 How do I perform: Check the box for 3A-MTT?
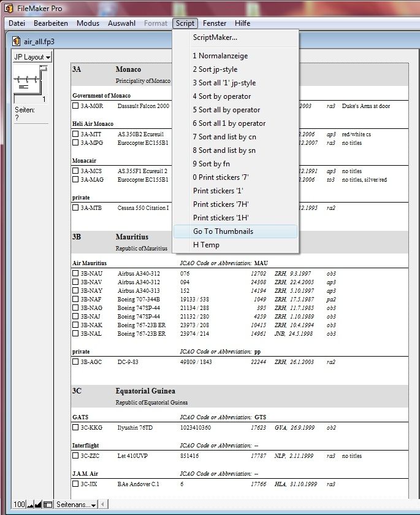[75, 134]
